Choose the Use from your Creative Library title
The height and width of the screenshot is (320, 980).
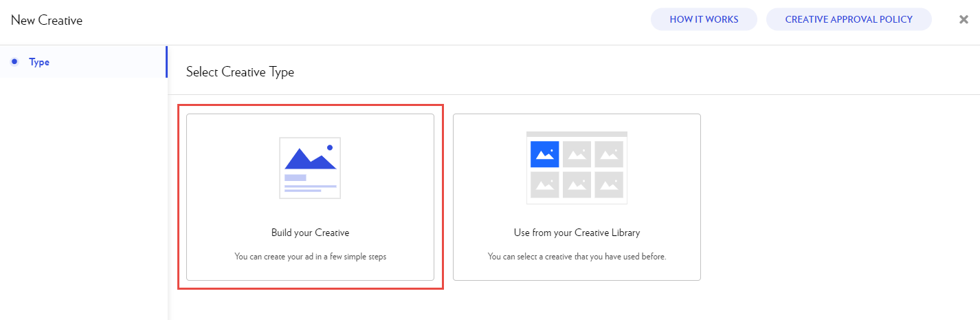tap(577, 233)
